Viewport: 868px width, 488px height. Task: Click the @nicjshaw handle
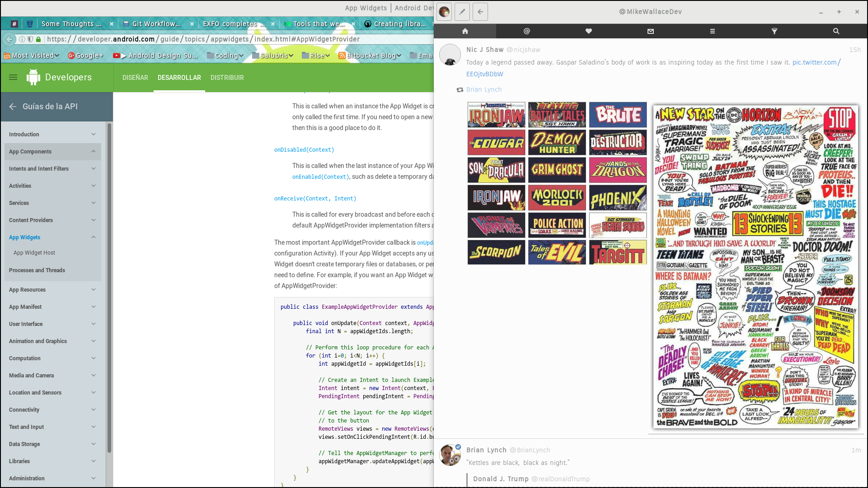[x=523, y=50]
